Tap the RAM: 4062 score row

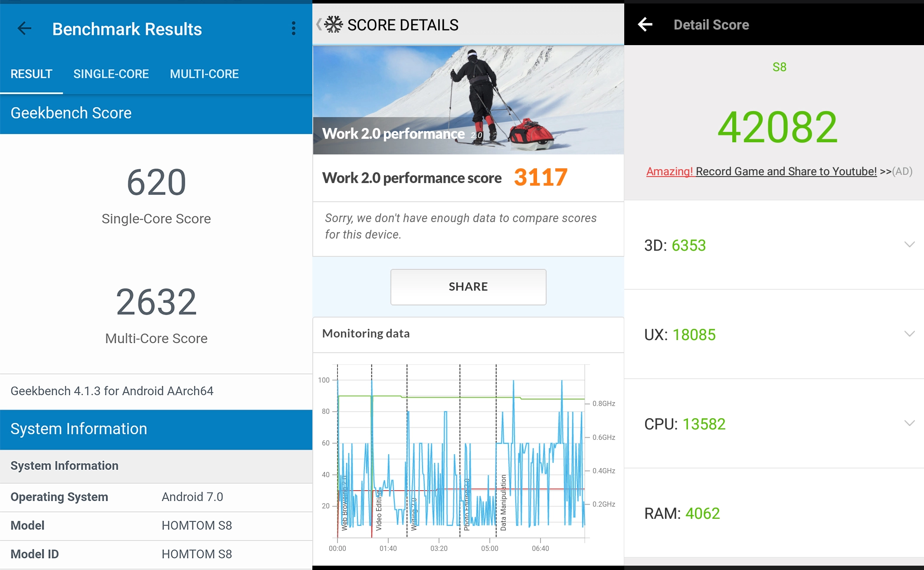coord(774,513)
